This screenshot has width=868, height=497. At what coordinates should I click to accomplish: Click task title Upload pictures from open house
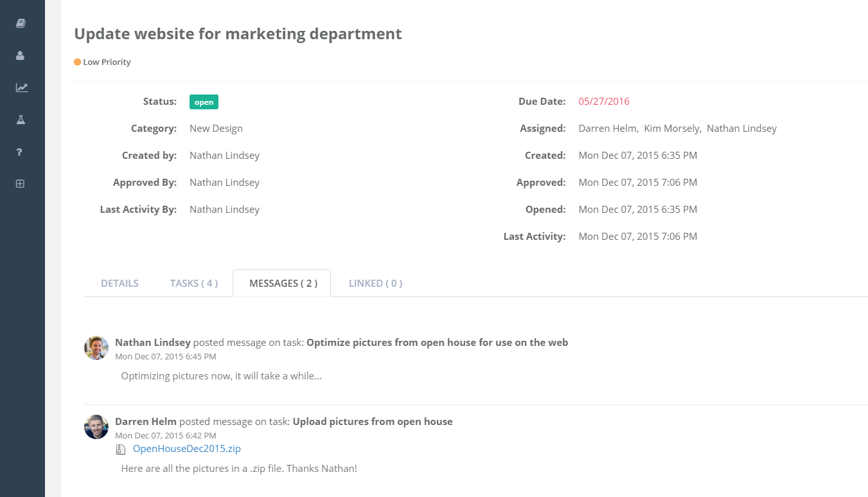point(373,422)
